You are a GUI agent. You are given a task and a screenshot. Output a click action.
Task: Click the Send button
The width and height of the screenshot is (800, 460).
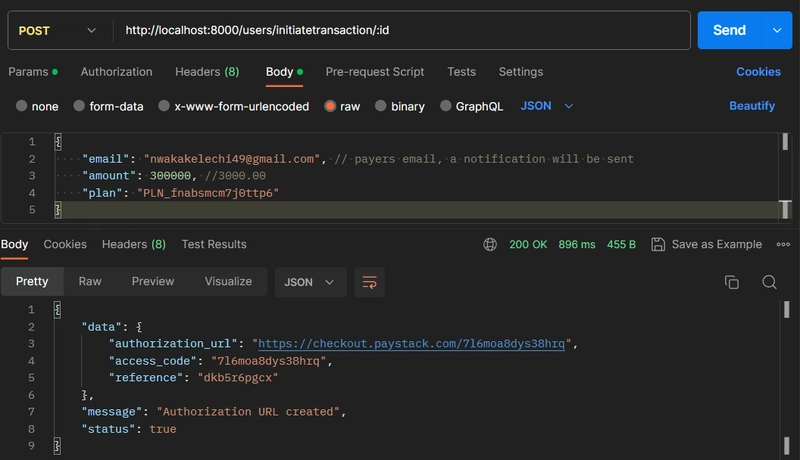click(x=729, y=30)
